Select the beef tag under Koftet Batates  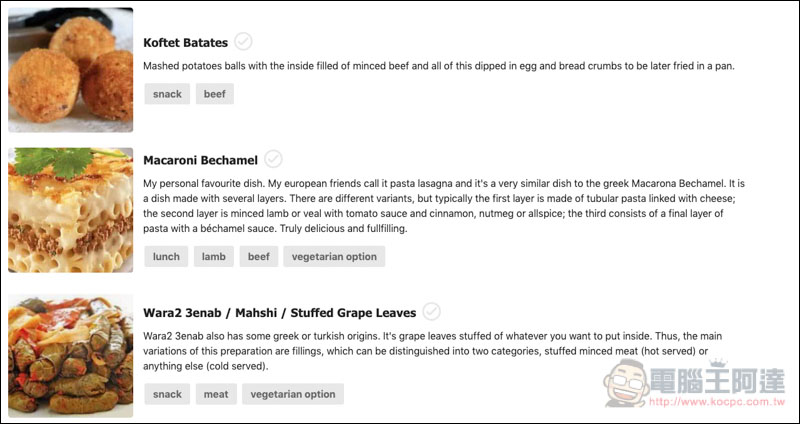215,94
